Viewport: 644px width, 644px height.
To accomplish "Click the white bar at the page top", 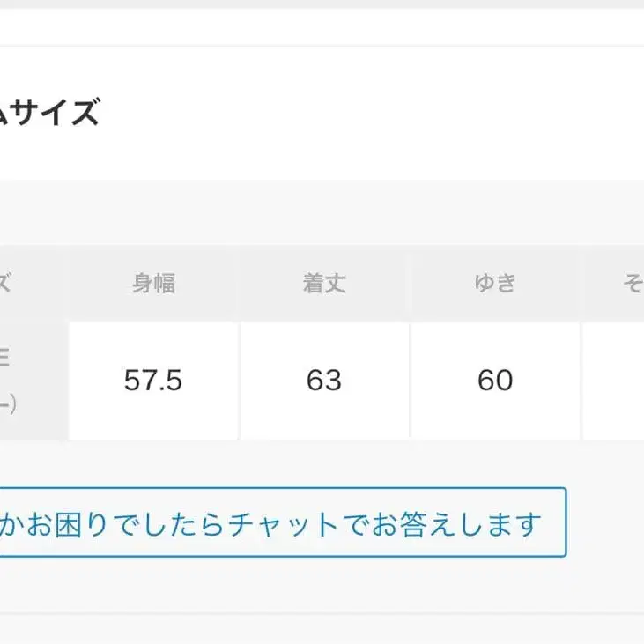I will point(322,27).
